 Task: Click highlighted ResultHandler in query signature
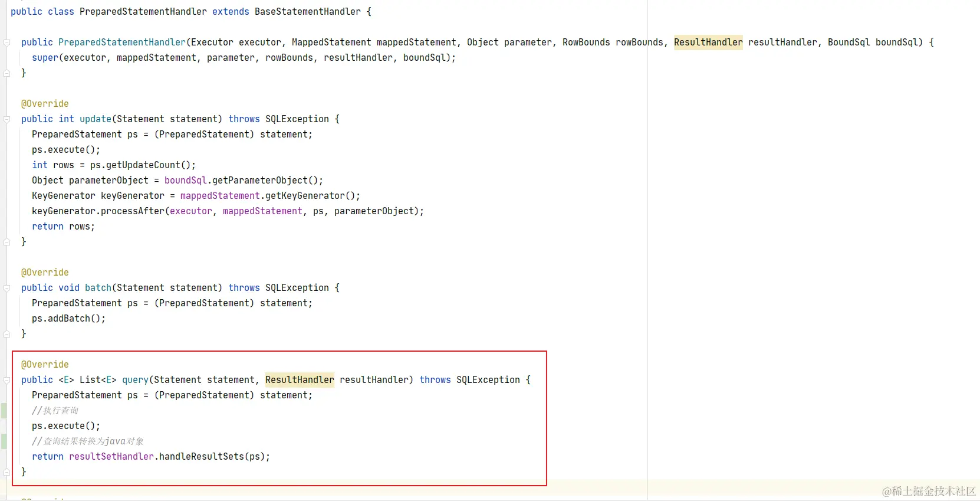(300, 380)
